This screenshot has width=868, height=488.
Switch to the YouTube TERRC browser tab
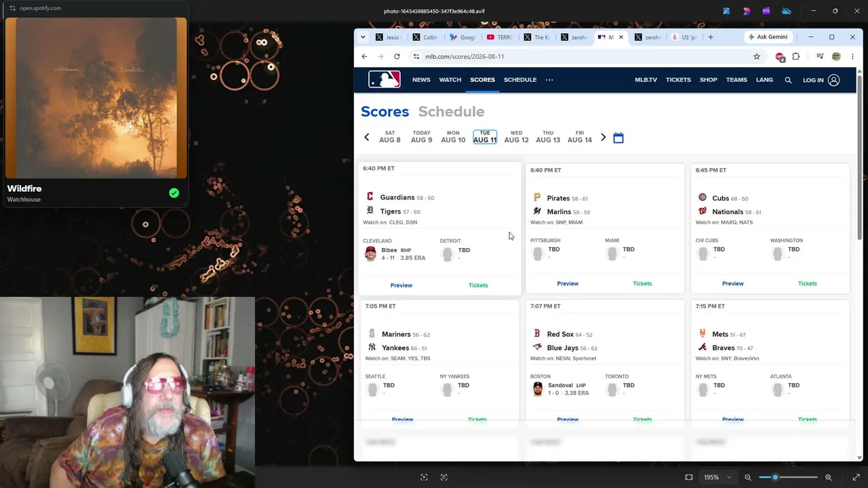click(x=500, y=37)
